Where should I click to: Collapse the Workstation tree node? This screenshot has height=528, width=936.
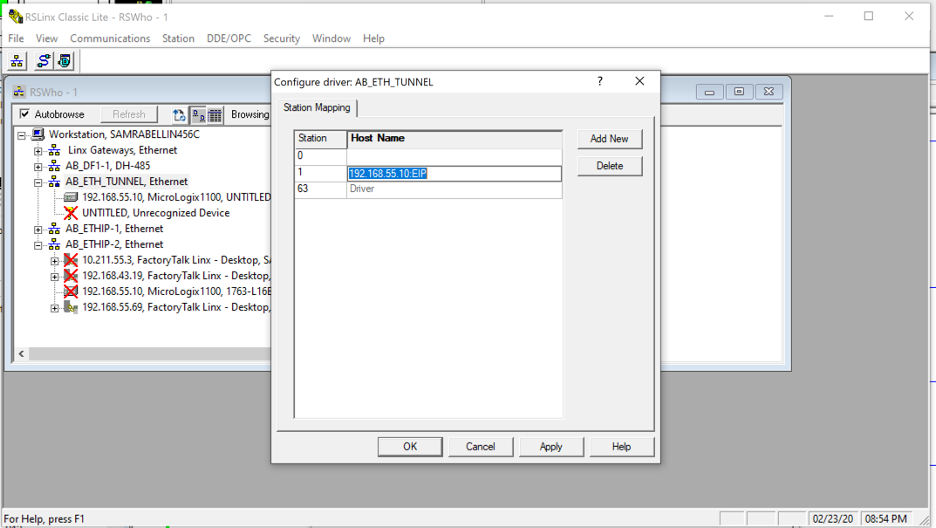[x=22, y=135]
